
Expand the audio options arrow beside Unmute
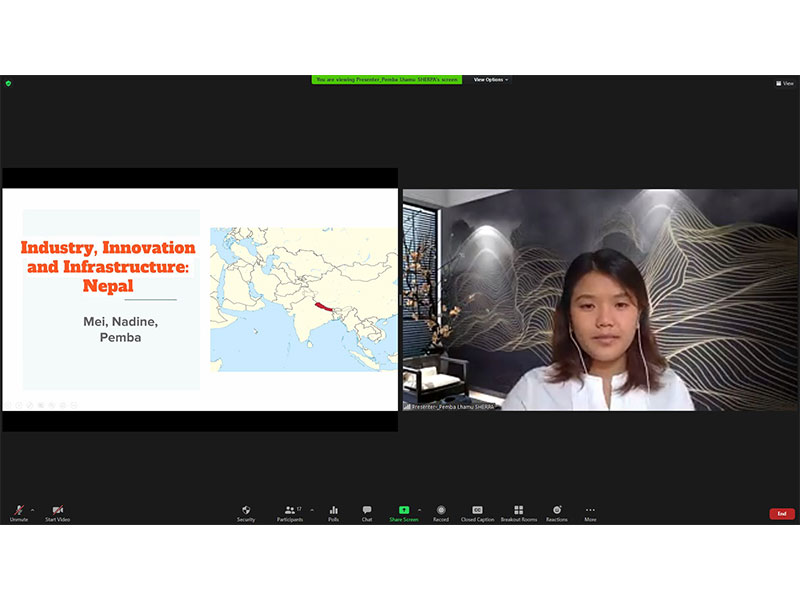click(x=33, y=509)
